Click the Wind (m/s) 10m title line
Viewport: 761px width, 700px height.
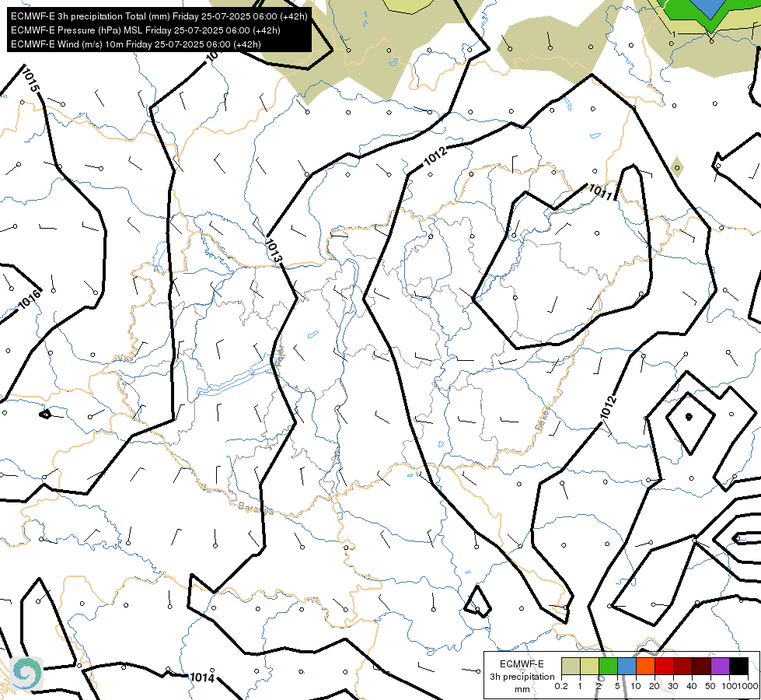(135, 44)
